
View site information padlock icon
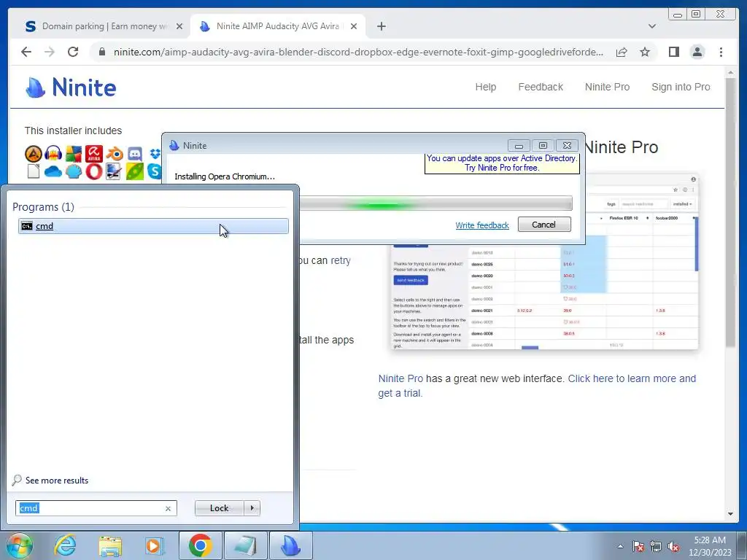point(102,52)
